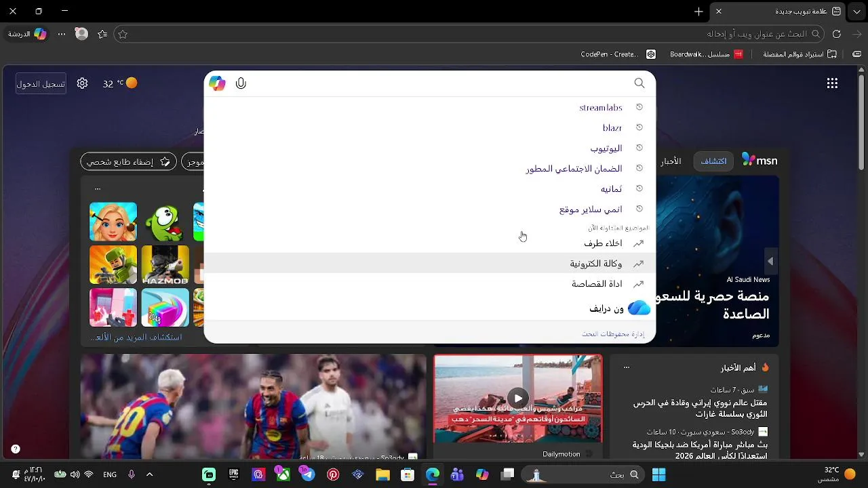The height and width of the screenshot is (488, 868).
Task: Open إدارة محفوظات البحث link
Action: (x=613, y=333)
